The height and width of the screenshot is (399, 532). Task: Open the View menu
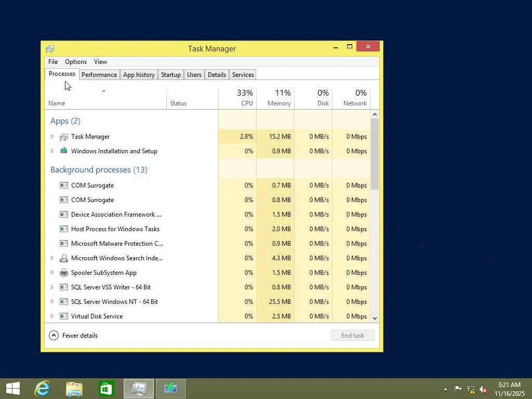click(100, 62)
